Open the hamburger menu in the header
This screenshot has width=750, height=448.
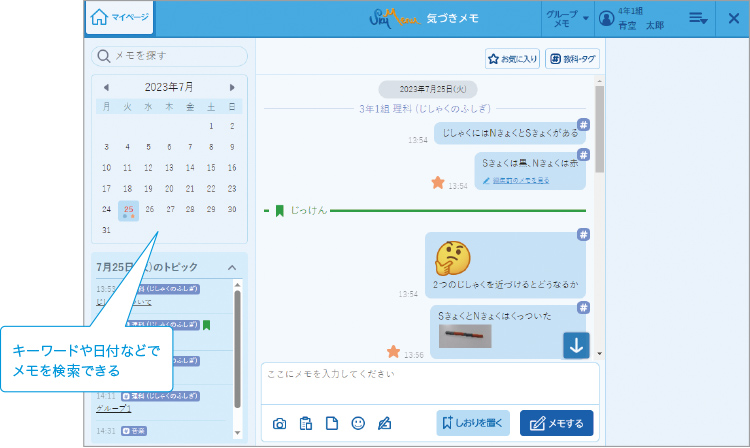[698, 18]
